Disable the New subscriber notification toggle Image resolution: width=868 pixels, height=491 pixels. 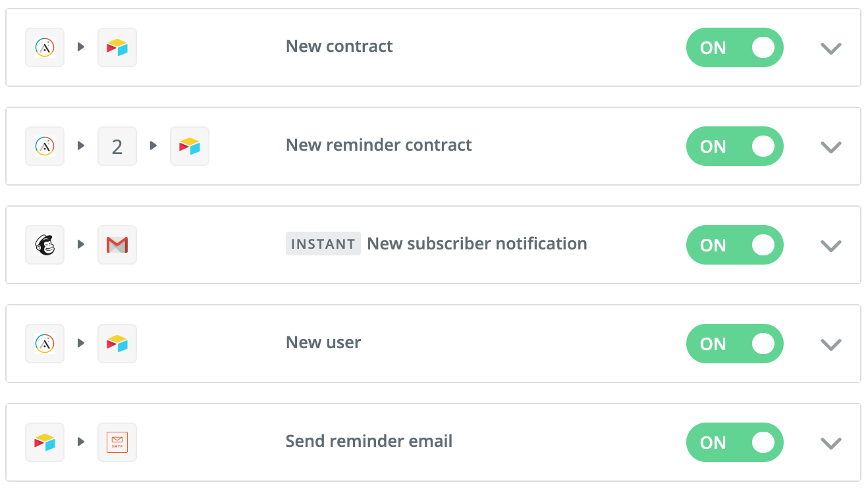(x=735, y=245)
